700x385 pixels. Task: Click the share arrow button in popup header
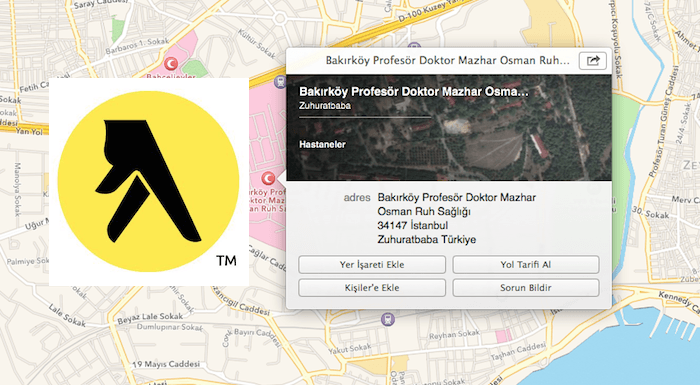coord(592,60)
